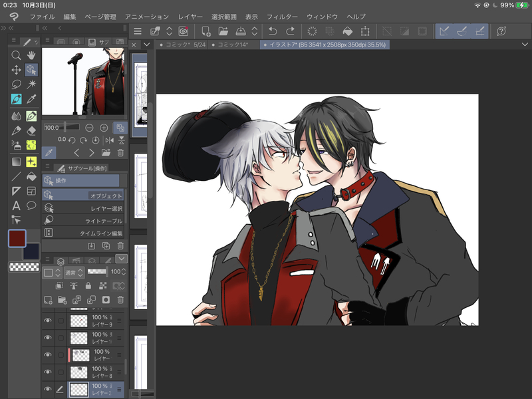
Task: Switch to the コミック 5/24 canvas tab
Action: pos(182,45)
